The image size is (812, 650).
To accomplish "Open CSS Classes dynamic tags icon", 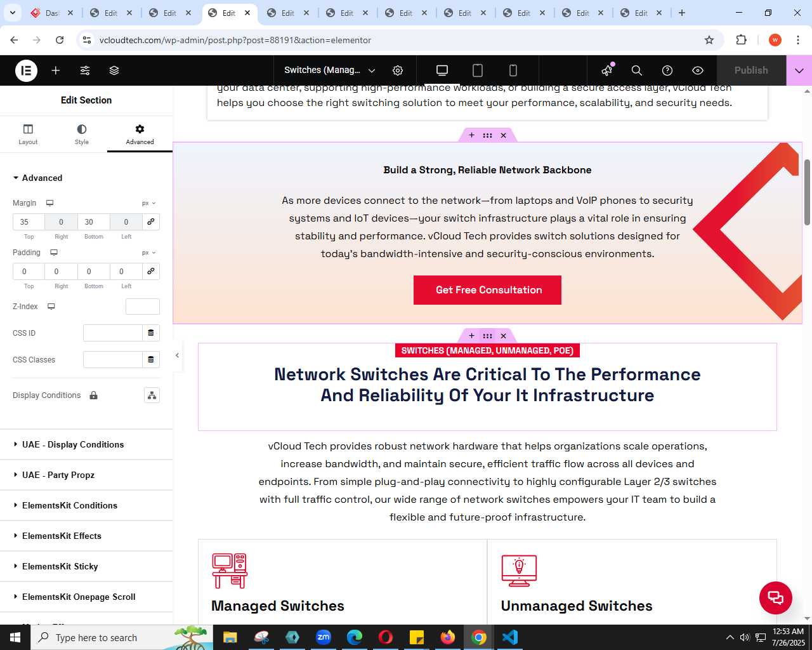I will point(151,360).
